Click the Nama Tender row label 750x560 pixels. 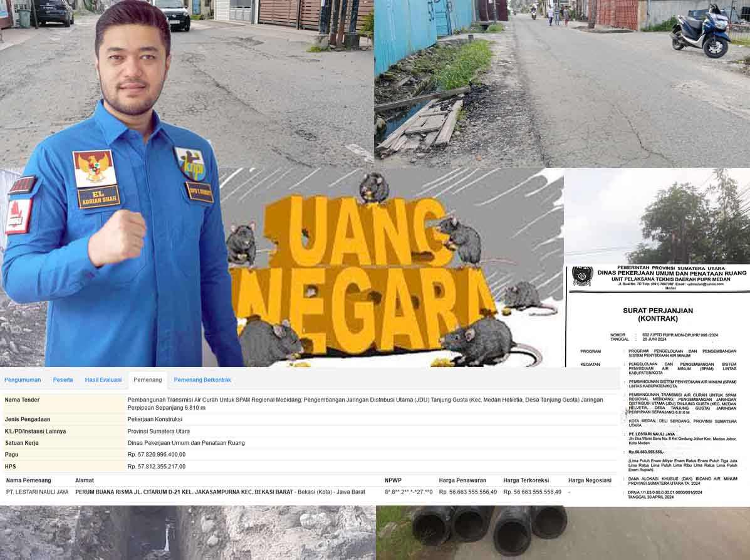point(22,400)
